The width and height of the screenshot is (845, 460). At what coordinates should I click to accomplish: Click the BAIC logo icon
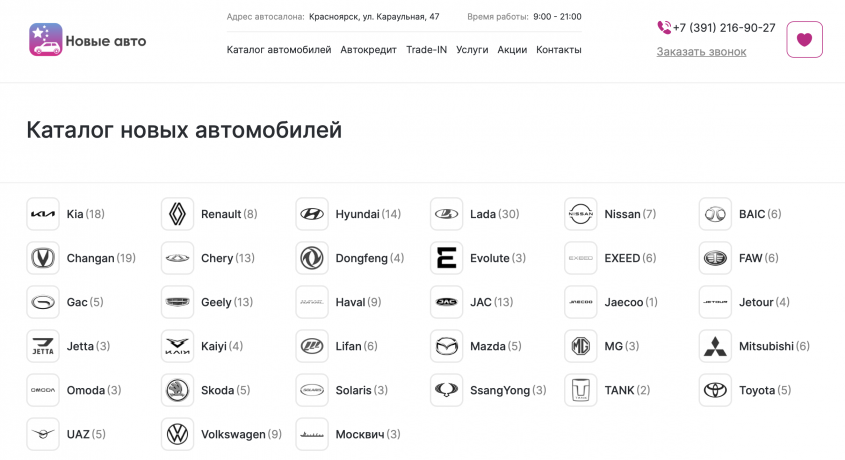715,214
